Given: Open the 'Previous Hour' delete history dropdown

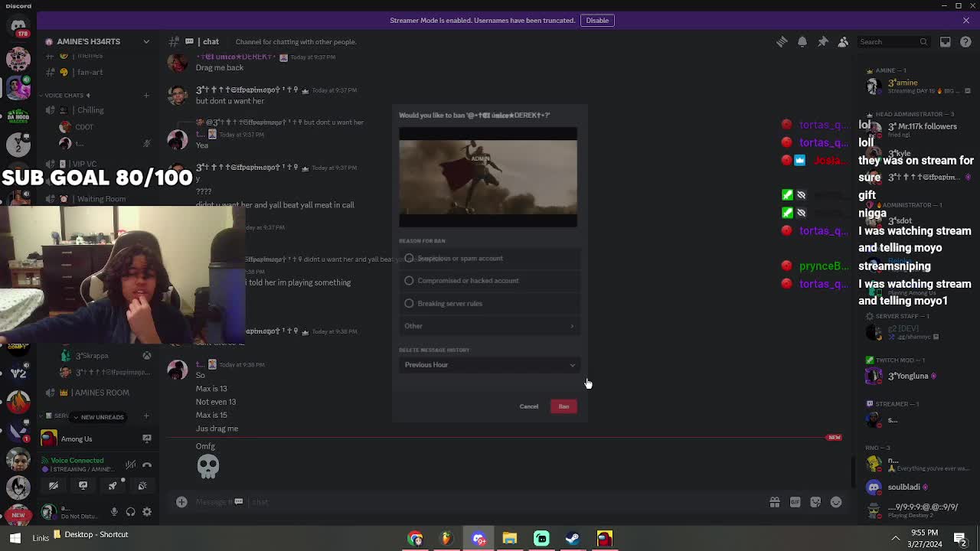Looking at the screenshot, I should point(488,364).
